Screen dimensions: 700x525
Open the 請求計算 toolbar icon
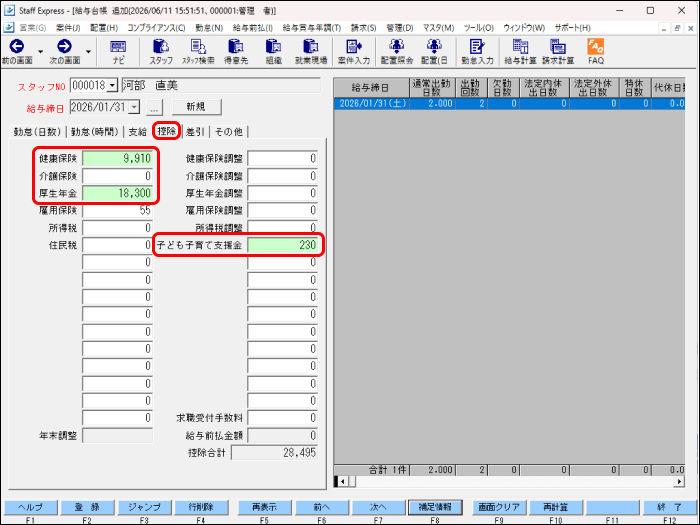point(558,51)
